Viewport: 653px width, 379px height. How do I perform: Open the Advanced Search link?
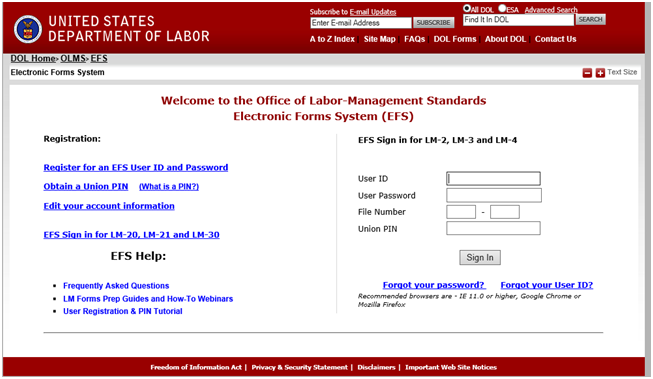[551, 10]
